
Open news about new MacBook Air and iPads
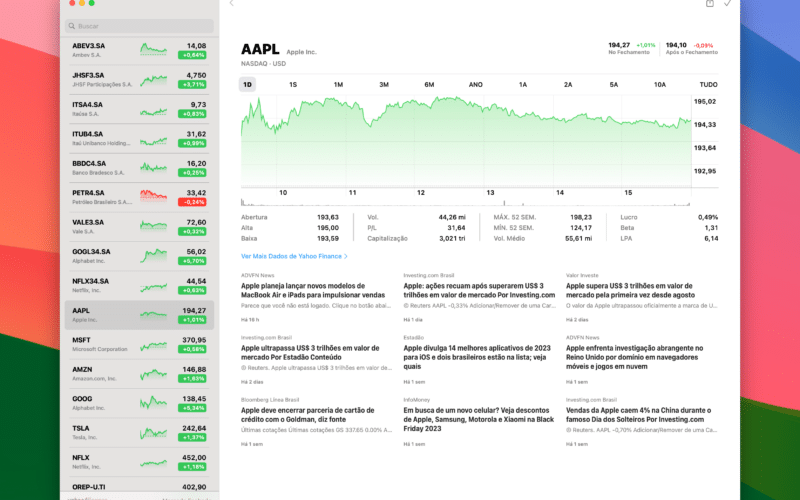316,298
